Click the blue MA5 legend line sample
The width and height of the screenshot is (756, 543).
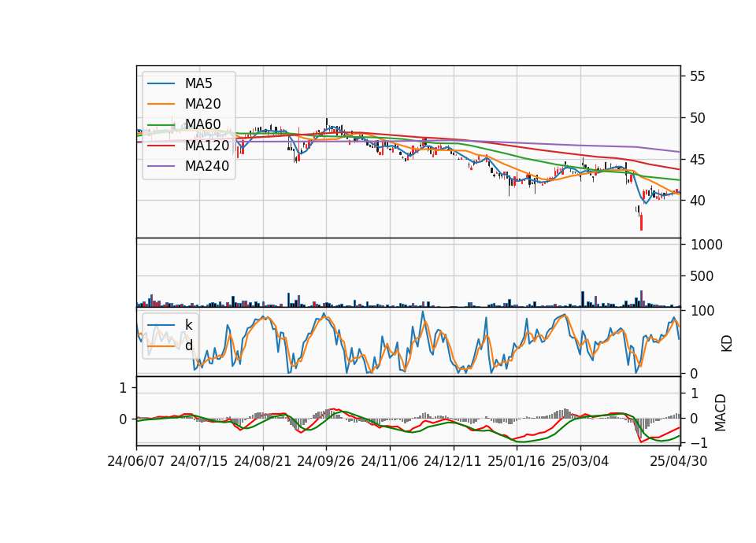161,83
